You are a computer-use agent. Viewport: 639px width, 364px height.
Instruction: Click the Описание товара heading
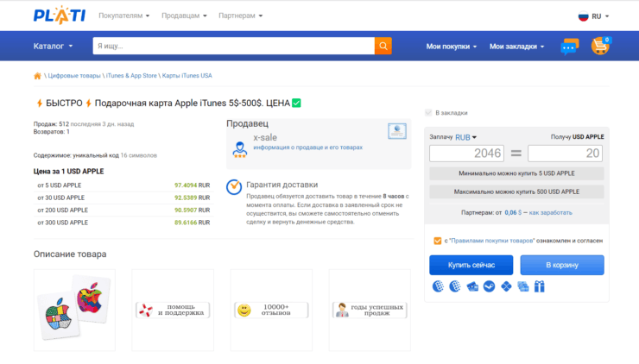tap(70, 254)
